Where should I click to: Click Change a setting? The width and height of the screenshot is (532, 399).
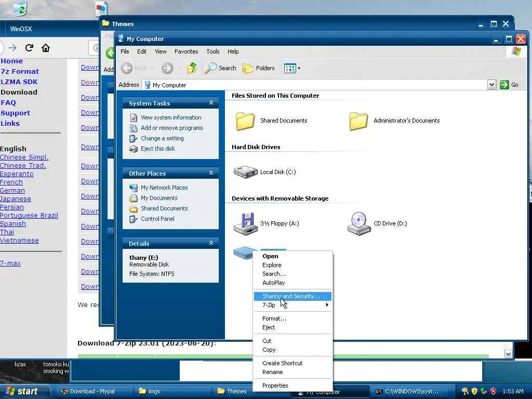coord(162,138)
